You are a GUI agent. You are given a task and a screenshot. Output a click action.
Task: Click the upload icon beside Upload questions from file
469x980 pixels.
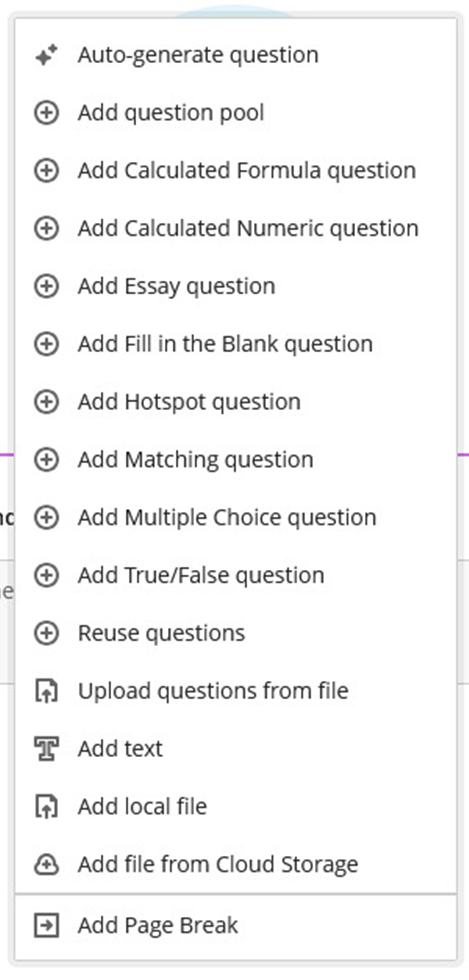[46, 691]
